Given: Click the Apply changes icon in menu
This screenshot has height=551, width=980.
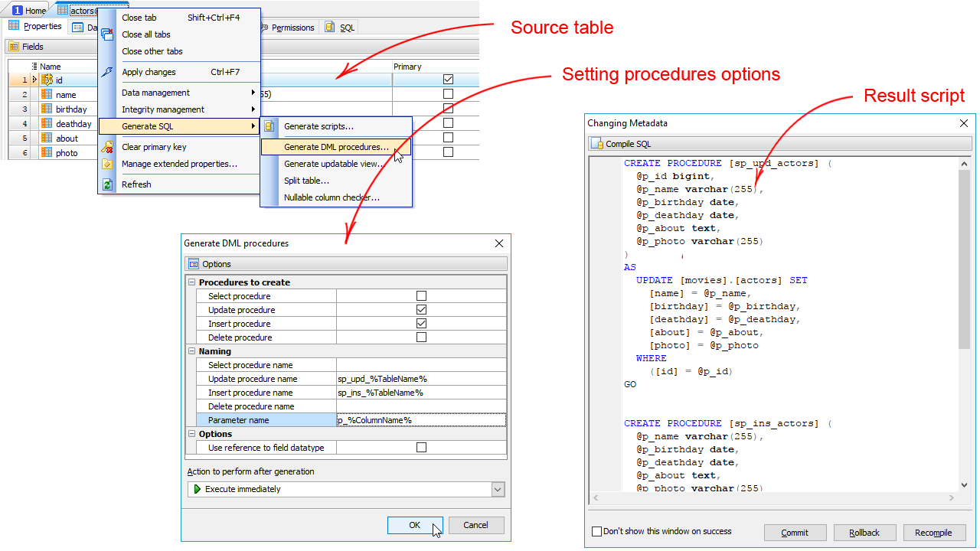Looking at the screenshot, I should [x=107, y=72].
